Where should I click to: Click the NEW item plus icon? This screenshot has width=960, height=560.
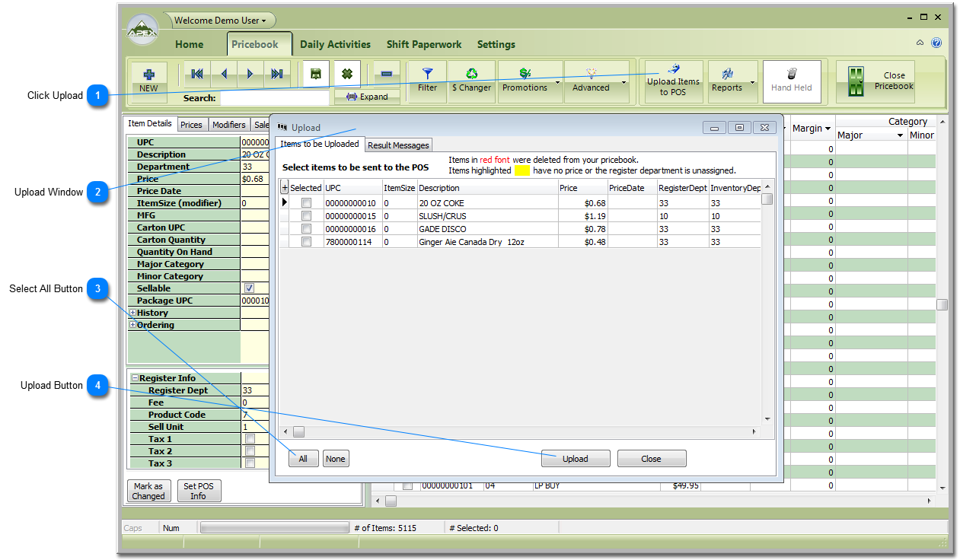coord(148,75)
